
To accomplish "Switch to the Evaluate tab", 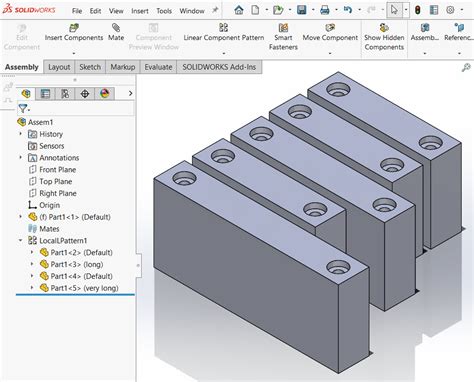I will (158, 67).
